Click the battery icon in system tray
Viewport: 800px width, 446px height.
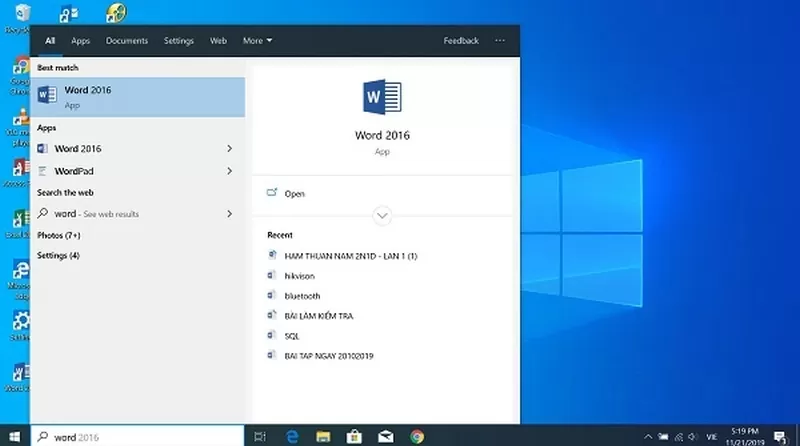(x=663, y=437)
